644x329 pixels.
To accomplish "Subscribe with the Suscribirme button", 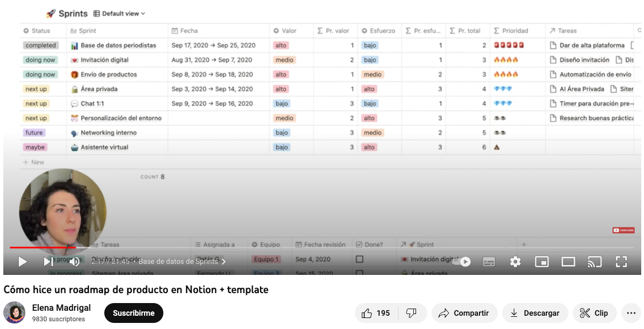I will (x=134, y=313).
